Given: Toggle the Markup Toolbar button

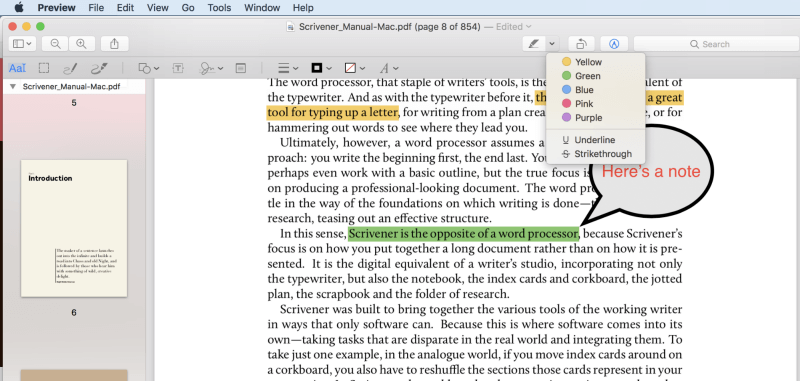Looking at the screenshot, I should (614, 44).
